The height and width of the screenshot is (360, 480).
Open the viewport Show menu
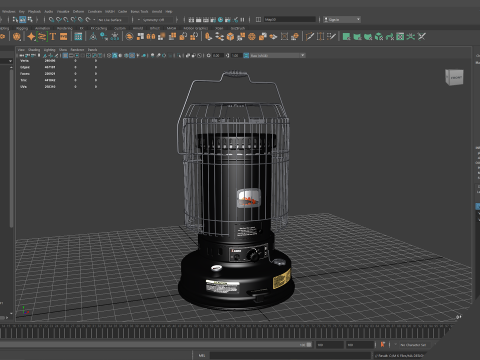coord(63,50)
